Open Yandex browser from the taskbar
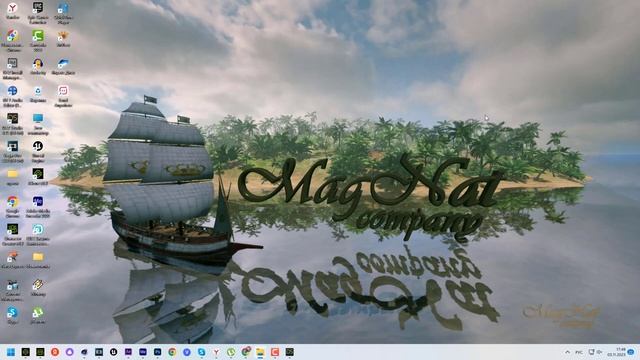Viewport: 640px width, 360px height. tap(216, 352)
